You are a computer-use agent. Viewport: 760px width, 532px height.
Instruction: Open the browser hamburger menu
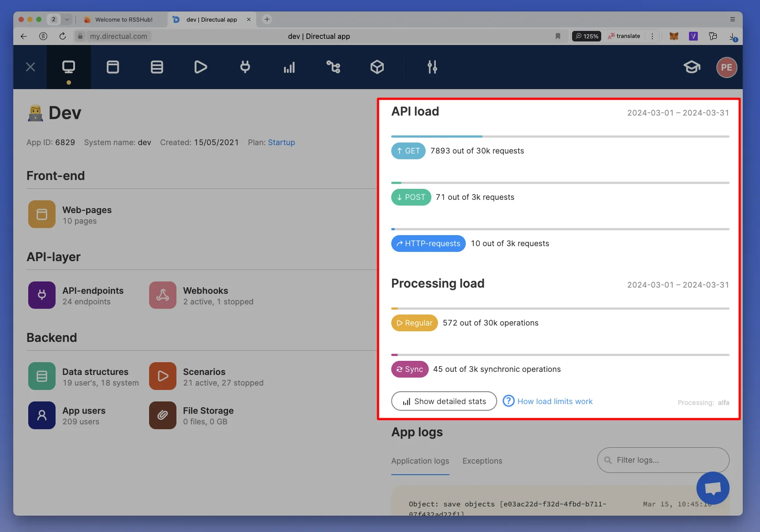click(733, 19)
